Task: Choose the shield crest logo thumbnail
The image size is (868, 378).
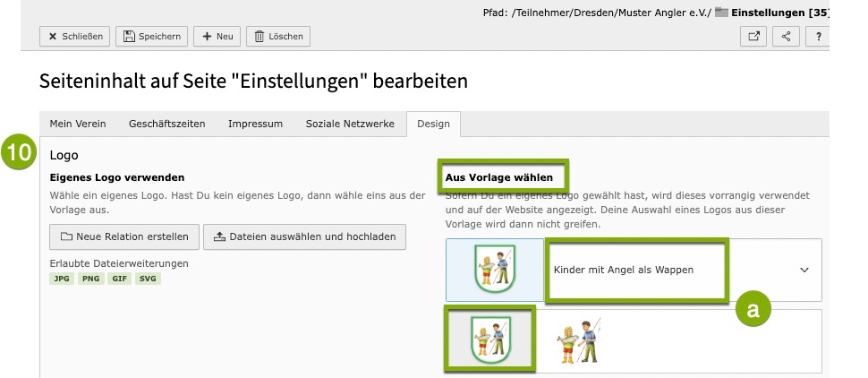Action: tap(489, 339)
